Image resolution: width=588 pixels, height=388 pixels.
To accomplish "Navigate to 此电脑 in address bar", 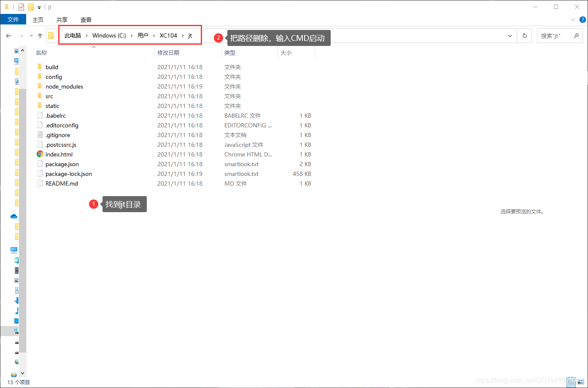I will pyautogui.click(x=73, y=35).
